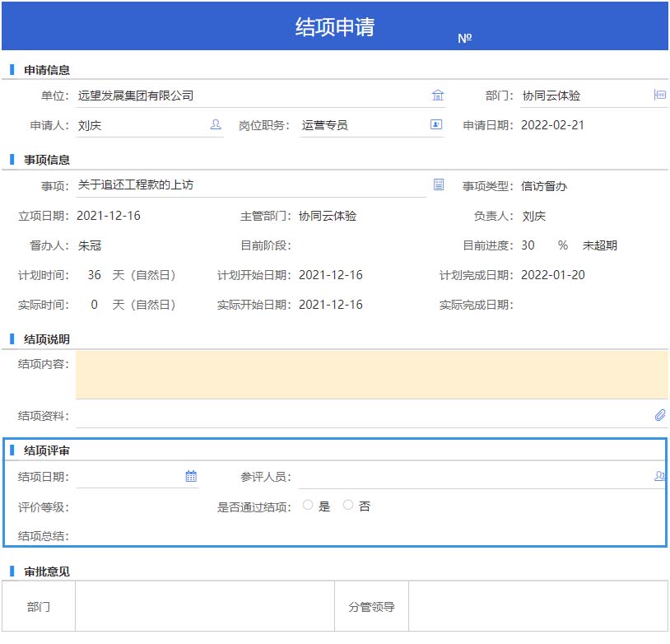Open the calendar icon for 结项日期
The image size is (670, 644).
[191, 476]
